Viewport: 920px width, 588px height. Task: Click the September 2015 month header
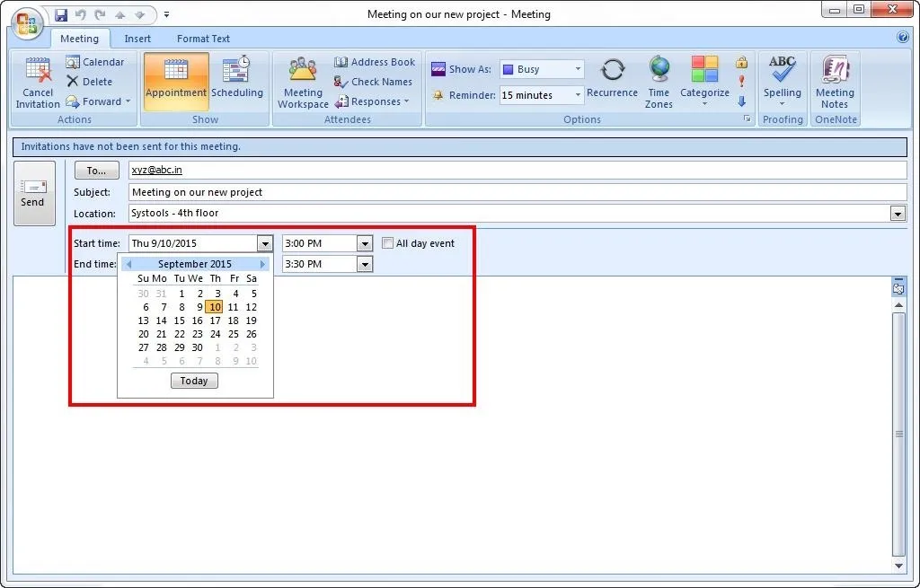(x=195, y=265)
